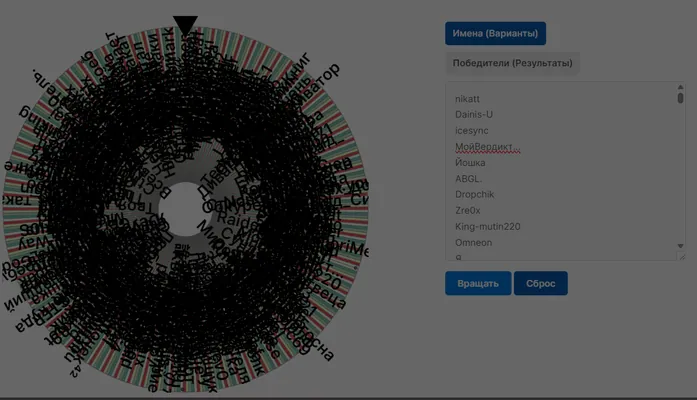Click the Йошка entry in list
Image resolution: width=697 pixels, height=400 pixels.
tap(470, 163)
